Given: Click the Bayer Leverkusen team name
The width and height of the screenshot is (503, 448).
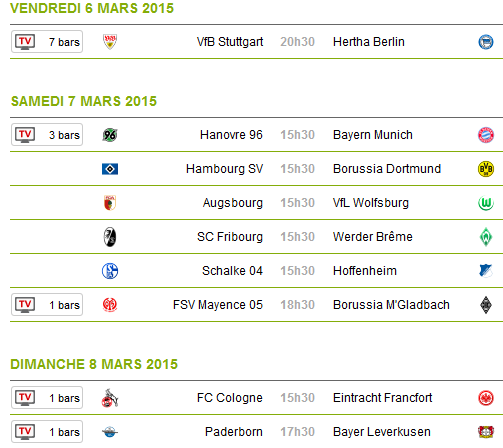Looking at the screenshot, I should (382, 432).
